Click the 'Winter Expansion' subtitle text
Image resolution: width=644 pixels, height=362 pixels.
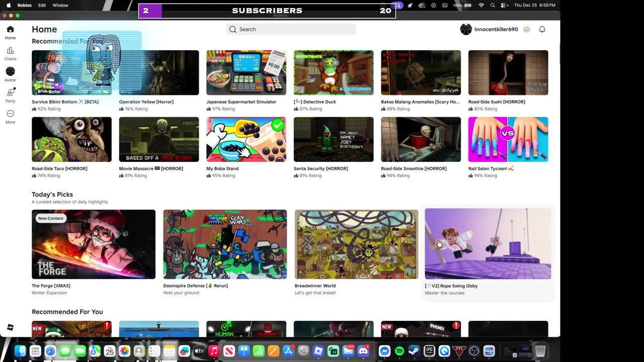point(49,293)
